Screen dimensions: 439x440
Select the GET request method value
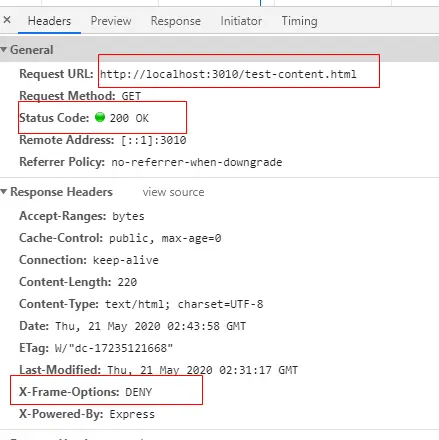(x=131, y=96)
